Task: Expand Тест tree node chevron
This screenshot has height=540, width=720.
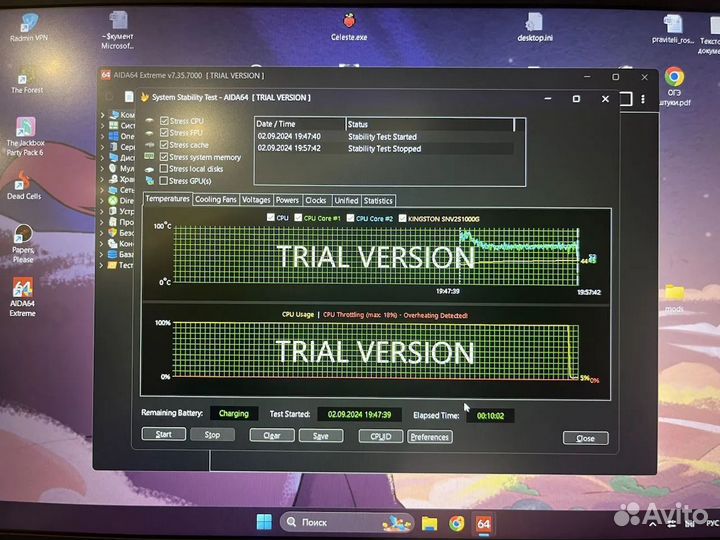Action: [101, 265]
